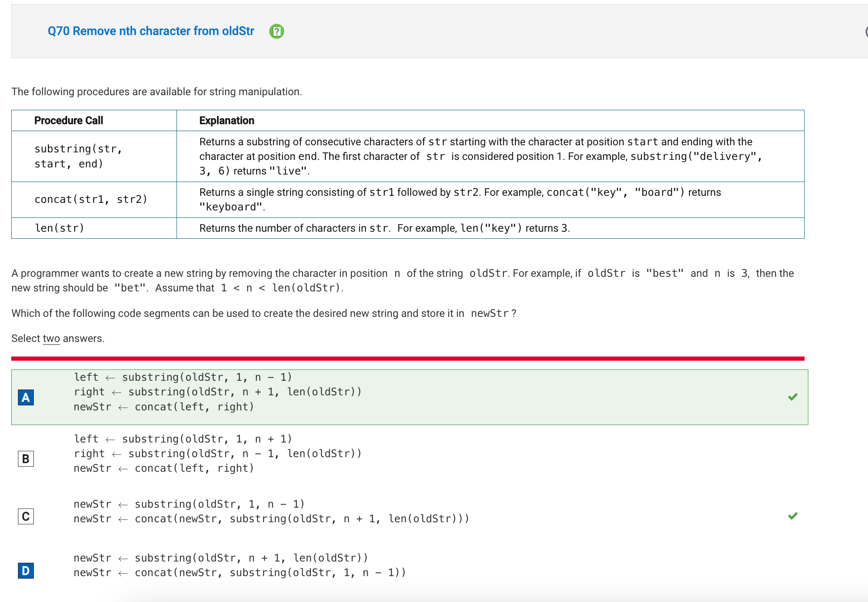
Task: Click the 'concat(str1, str2)' cell
Action: (94, 200)
